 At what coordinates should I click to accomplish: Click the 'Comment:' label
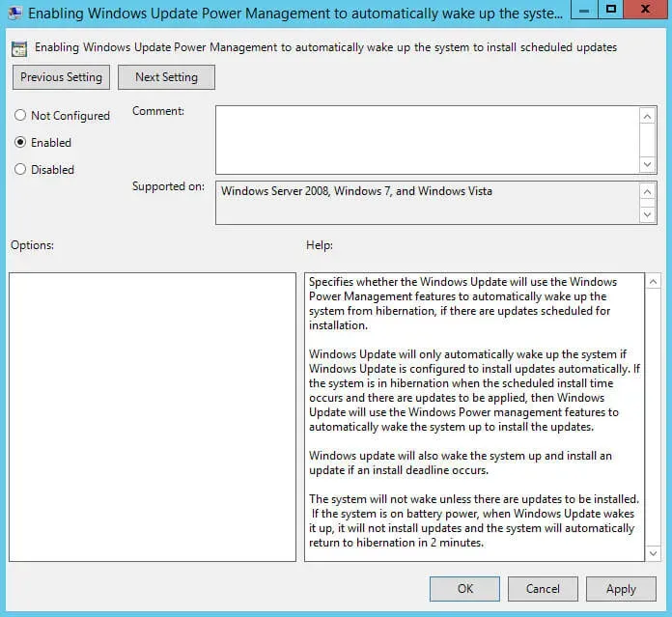click(x=158, y=111)
